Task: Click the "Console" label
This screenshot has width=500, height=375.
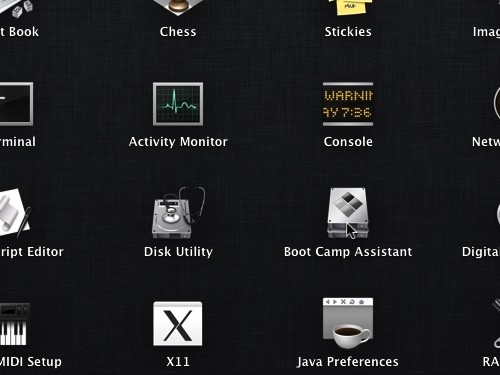Action: coord(348,142)
